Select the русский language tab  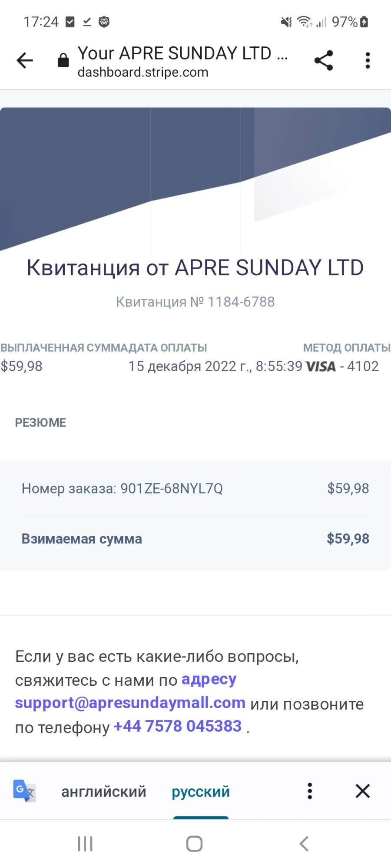(201, 792)
